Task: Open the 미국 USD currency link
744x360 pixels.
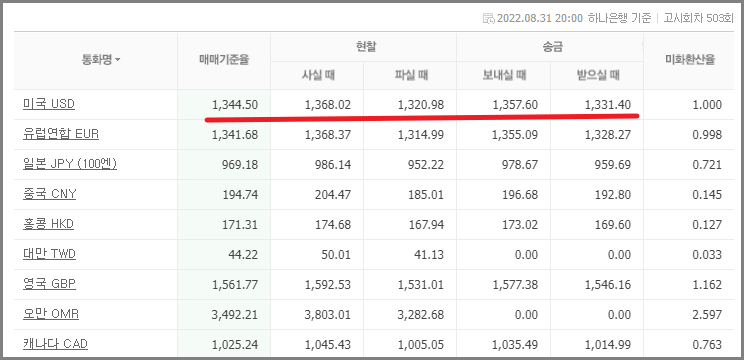Action: [x=49, y=104]
